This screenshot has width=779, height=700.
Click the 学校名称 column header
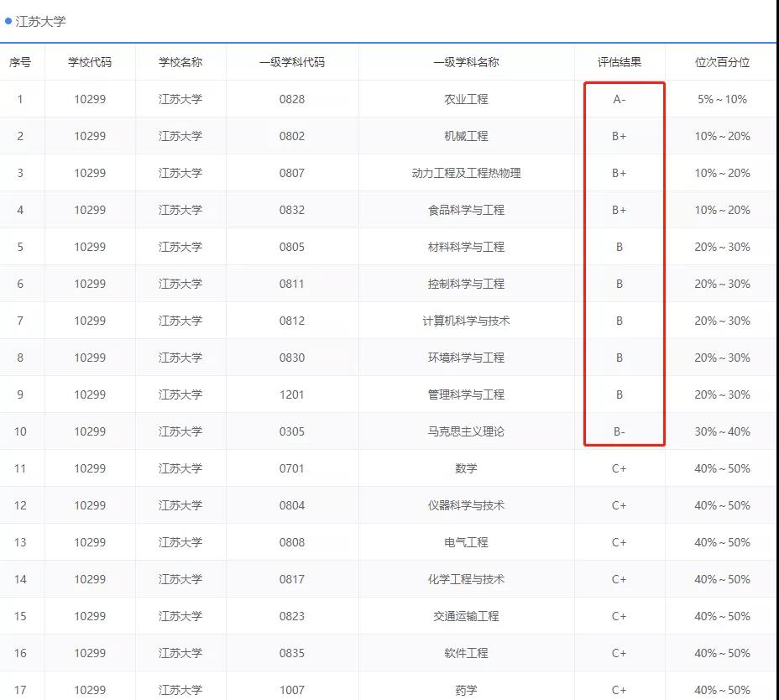click(x=180, y=61)
